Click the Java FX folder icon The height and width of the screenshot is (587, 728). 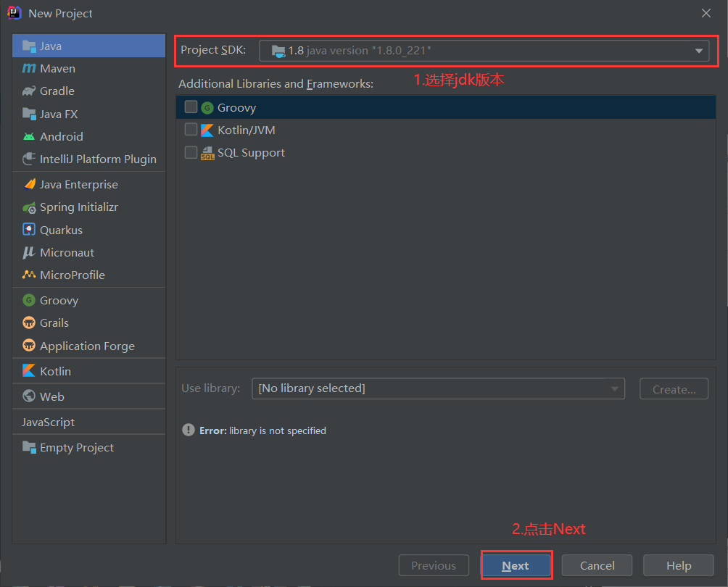(x=29, y=114)
